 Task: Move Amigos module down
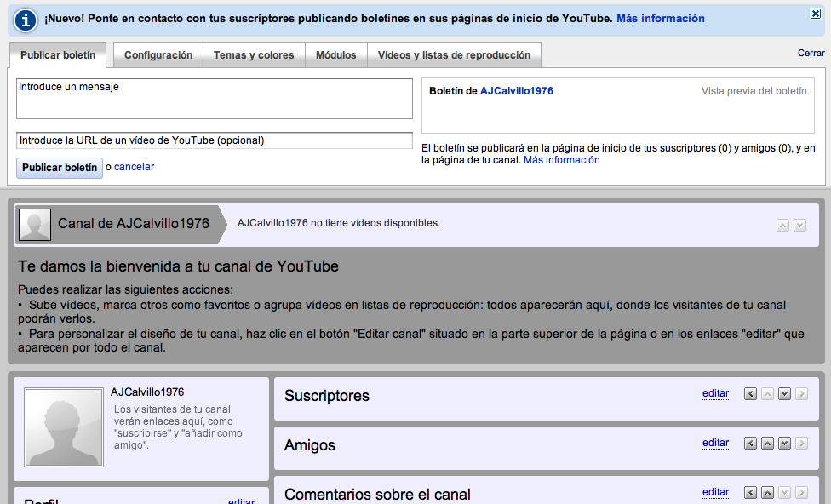(x=784, y=443)
